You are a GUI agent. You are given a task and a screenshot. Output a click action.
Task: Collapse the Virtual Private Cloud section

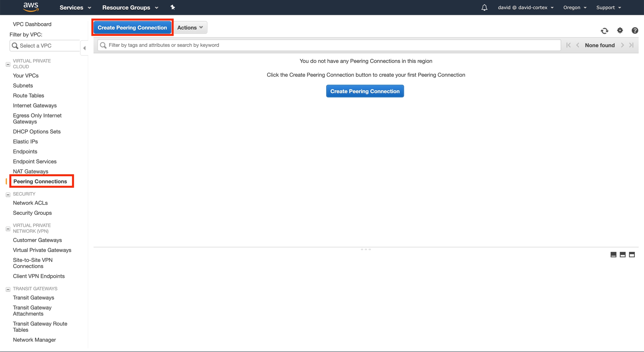8,64
